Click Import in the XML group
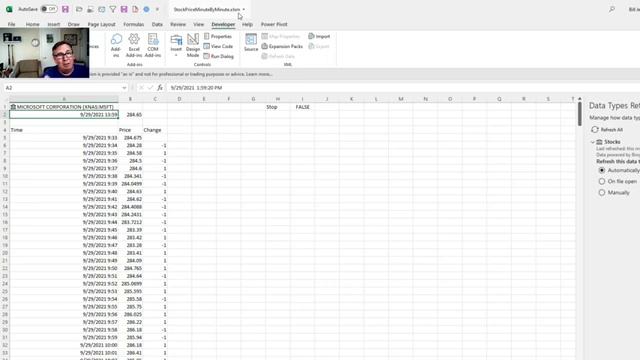This screenshot has height=360, width=640. (x=319, y=36)
